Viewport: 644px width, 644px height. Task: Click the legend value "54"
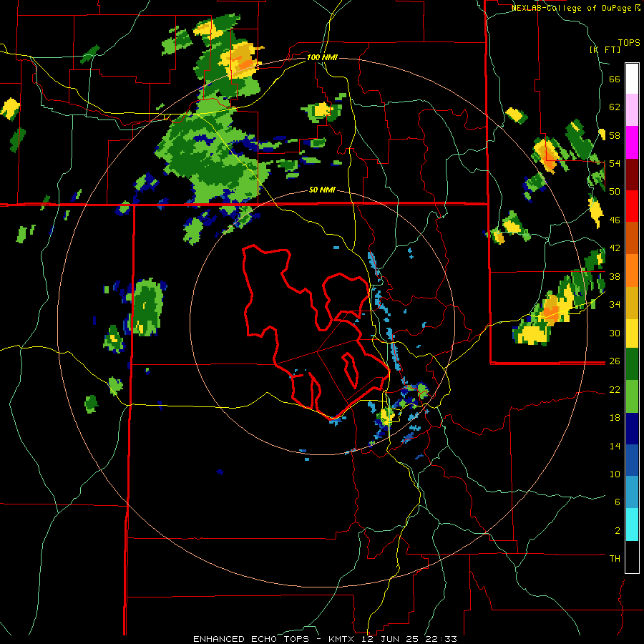pos(615,163)
